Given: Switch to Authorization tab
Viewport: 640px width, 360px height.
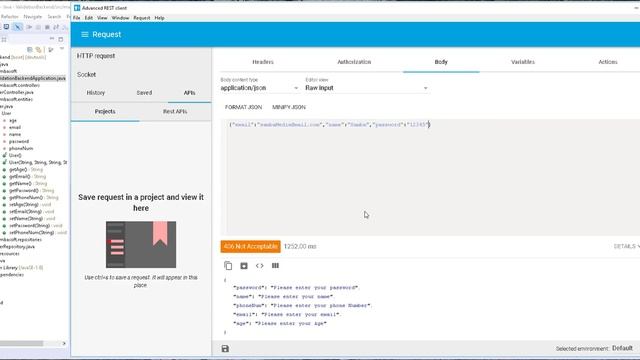Looking at the screenshot, I should 354,62.
